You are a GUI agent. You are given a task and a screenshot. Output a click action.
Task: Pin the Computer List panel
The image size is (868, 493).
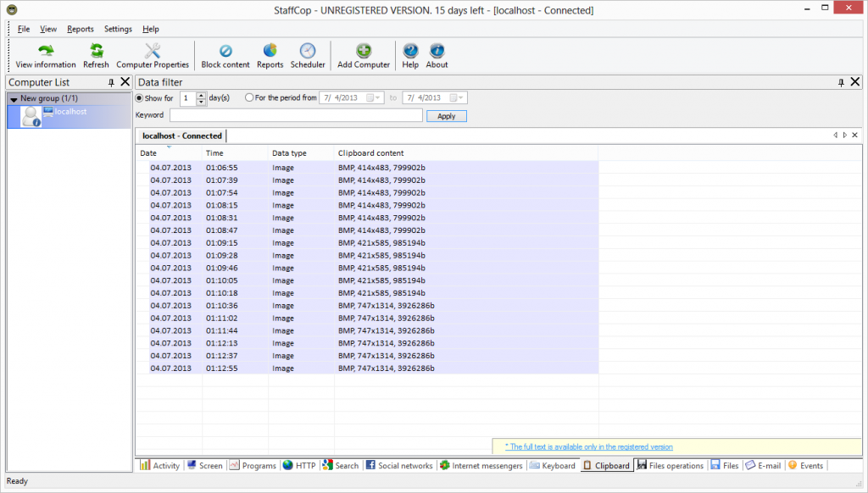click(111, 82)
